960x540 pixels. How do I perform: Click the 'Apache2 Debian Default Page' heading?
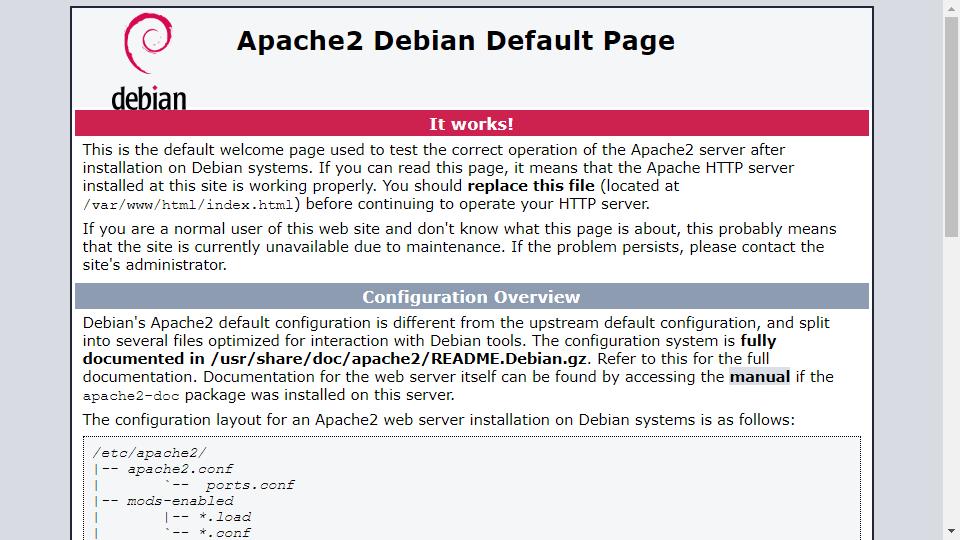tap(456, 41)
